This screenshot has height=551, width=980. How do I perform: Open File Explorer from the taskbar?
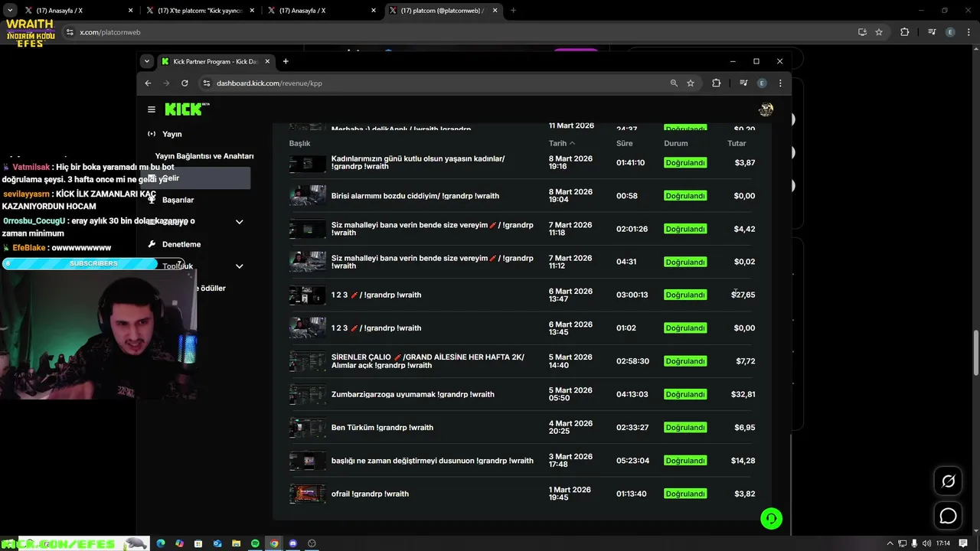point(237,543)
